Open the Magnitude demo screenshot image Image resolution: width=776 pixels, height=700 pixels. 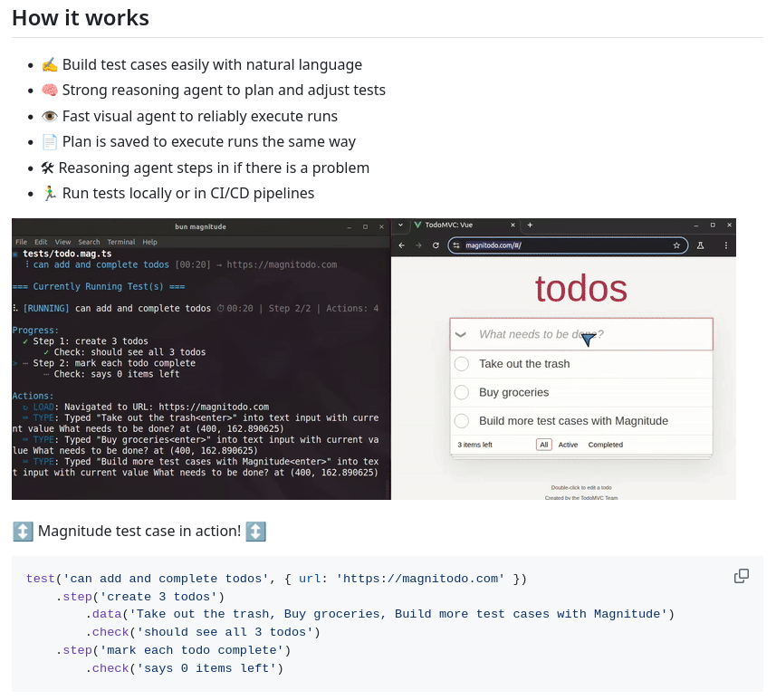[x=374, y=359]
